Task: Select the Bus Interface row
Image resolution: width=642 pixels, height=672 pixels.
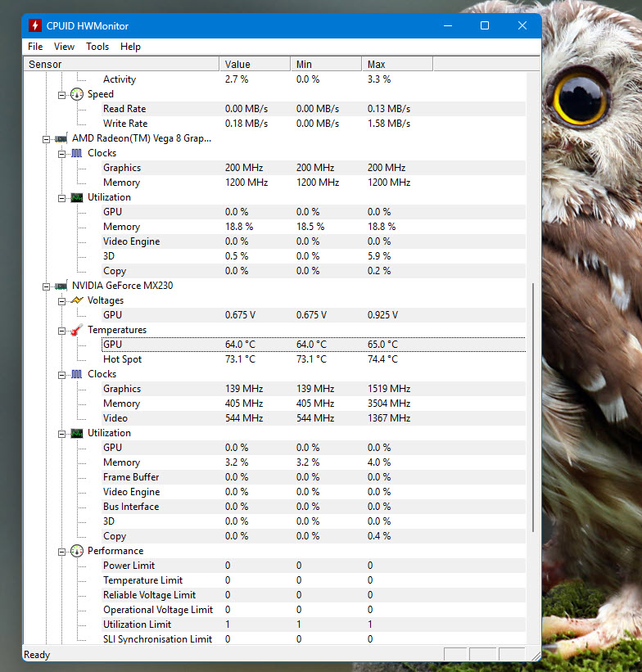Action: (x=314, y=507)
